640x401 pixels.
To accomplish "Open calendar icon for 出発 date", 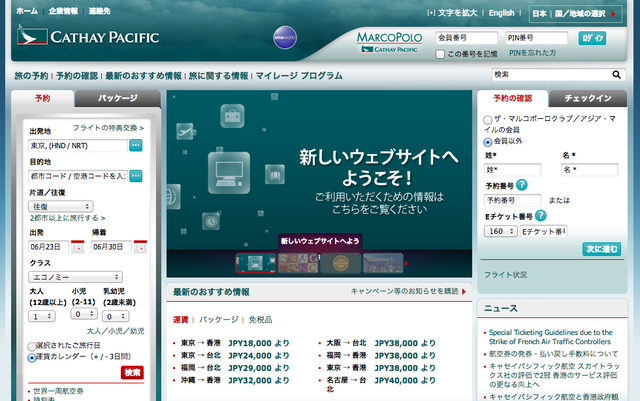I will 78,246.
